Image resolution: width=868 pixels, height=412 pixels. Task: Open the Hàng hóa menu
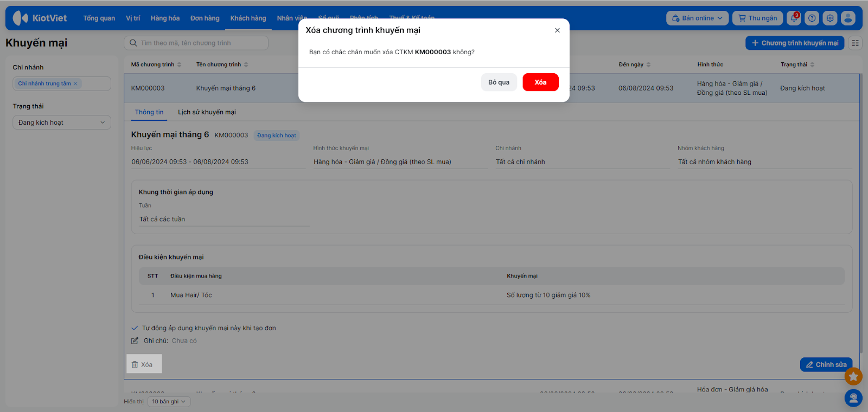[x=165, y=18]
